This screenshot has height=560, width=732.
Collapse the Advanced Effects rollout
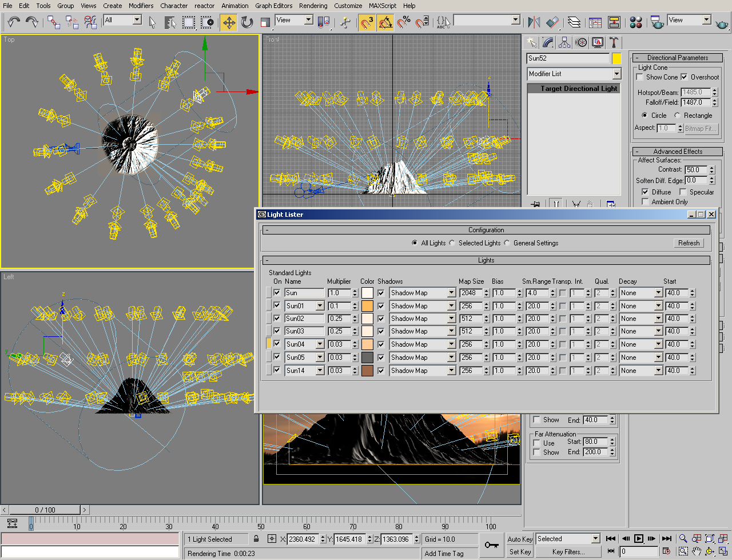677,152
